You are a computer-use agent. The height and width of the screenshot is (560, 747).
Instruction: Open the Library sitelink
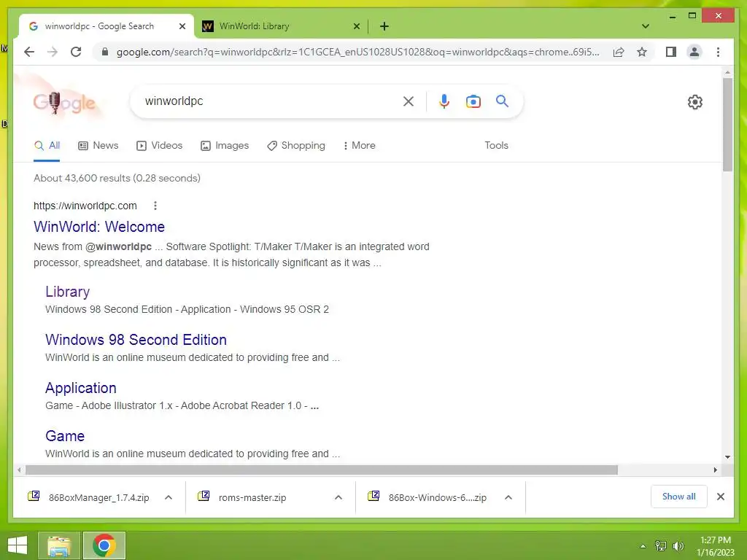click(x=67, y=292)
